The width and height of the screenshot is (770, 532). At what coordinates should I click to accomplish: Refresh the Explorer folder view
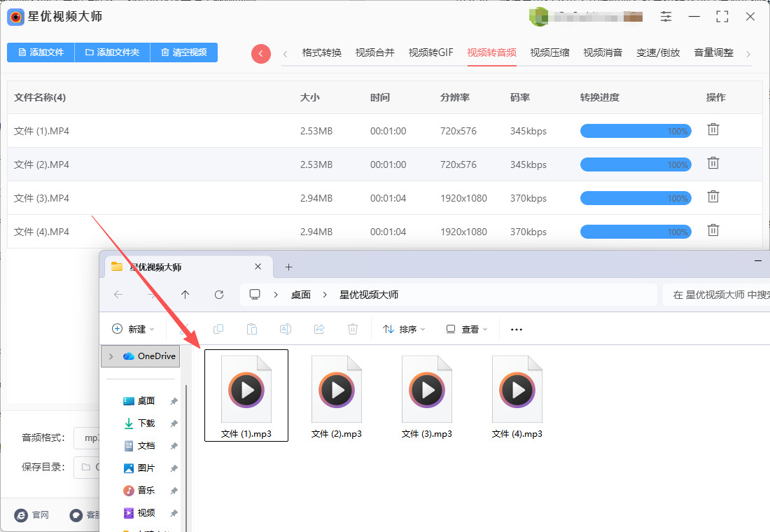tap(219, 295)
